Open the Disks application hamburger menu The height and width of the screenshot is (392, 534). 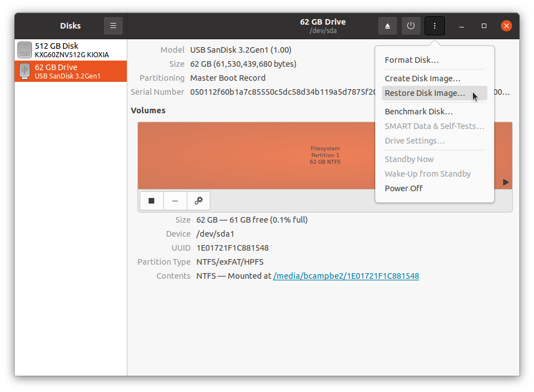113,26
